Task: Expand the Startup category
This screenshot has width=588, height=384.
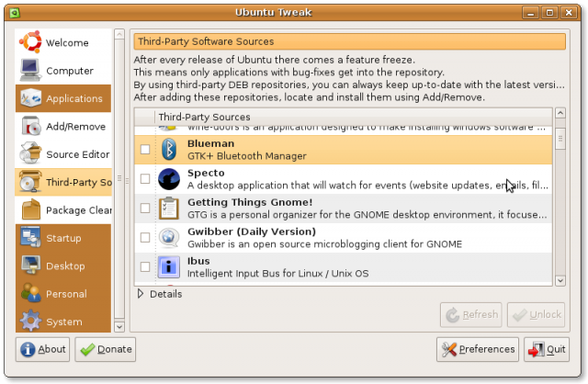Action: point(63,238)
